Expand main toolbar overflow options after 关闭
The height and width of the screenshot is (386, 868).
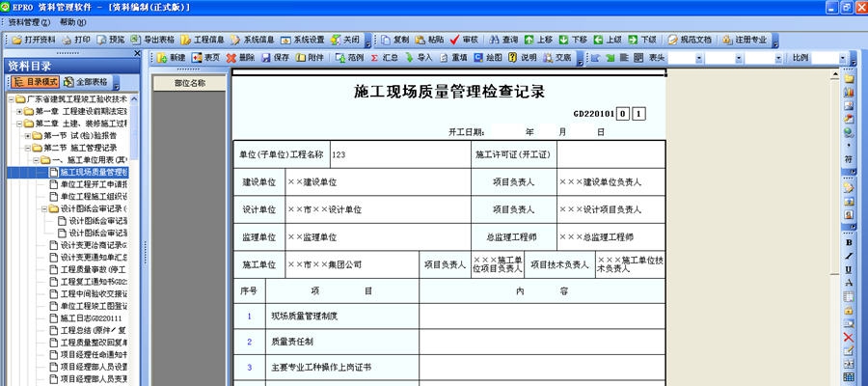point(367,41)
